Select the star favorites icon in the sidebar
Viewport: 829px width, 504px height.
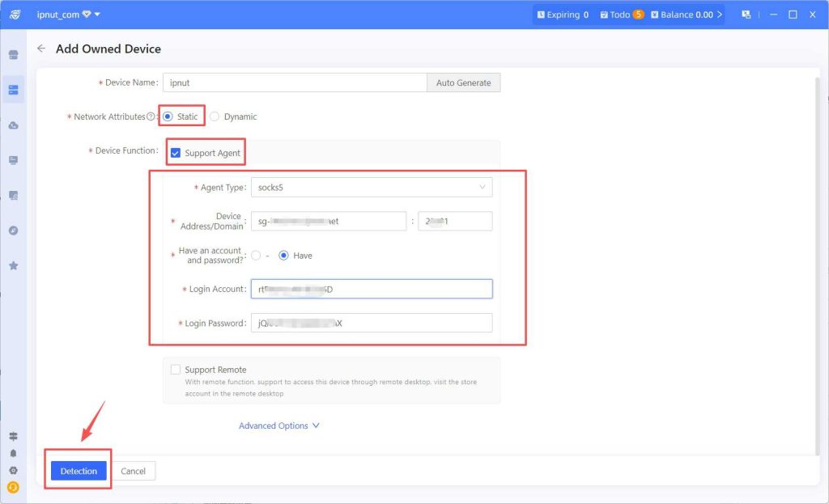[13, 265]
